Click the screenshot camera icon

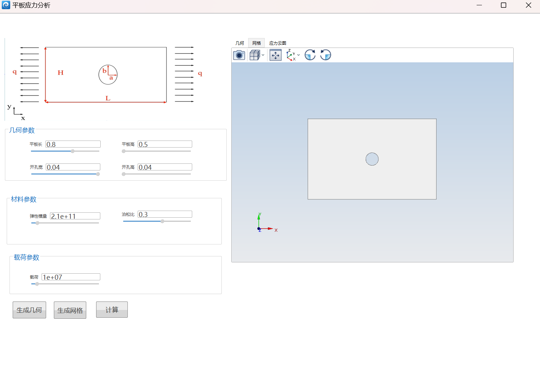coord(239,55)
